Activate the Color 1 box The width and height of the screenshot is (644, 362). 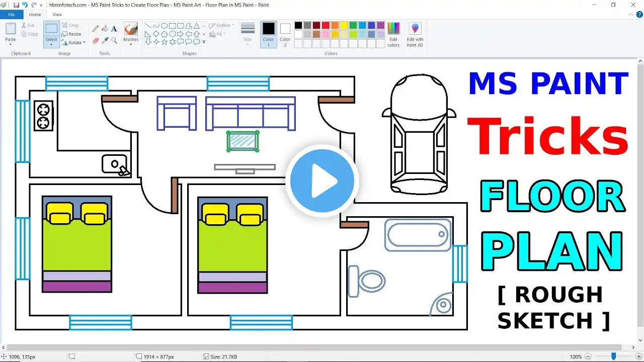(269, 34)
